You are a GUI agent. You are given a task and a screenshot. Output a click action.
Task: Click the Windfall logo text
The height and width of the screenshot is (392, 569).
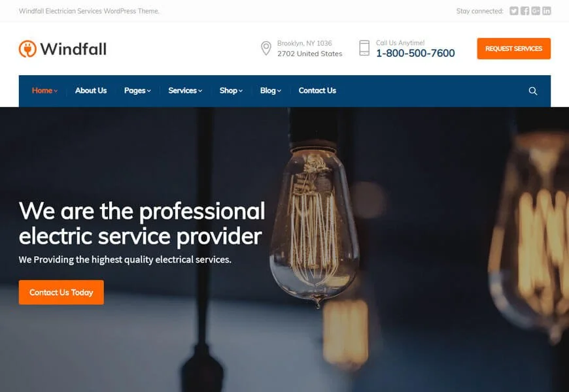[73, 49]
